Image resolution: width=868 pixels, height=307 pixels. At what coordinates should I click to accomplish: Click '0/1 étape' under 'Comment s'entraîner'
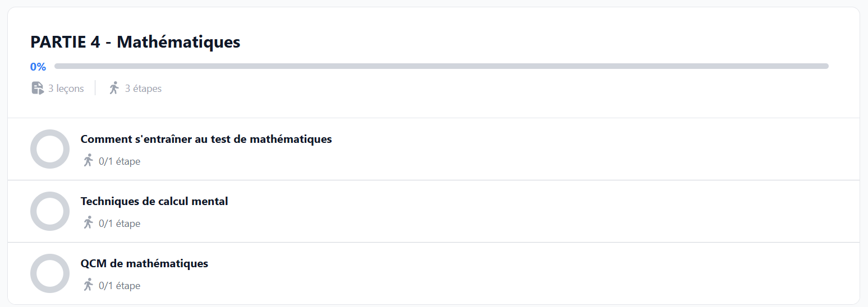click(120, 161)
